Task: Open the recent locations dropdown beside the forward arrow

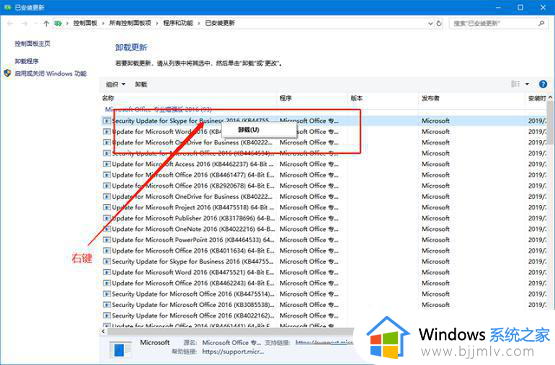Action: [x=36, y=23]
